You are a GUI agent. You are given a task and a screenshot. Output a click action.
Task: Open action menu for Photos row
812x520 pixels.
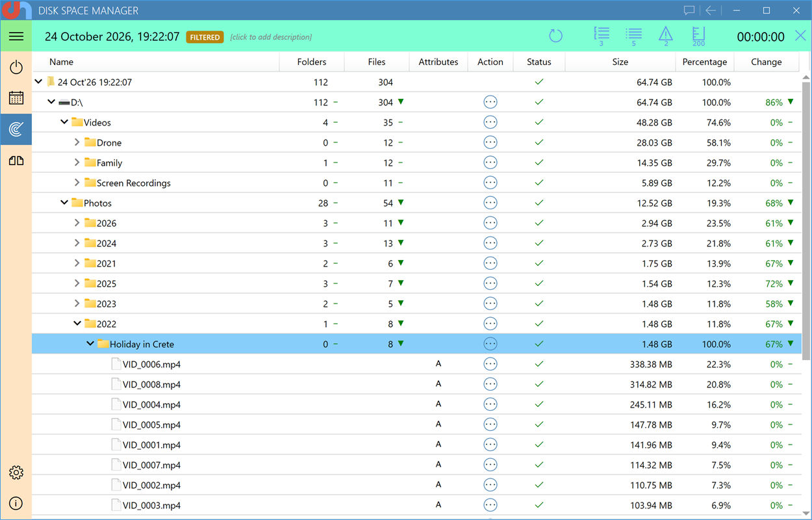(490, 203)
